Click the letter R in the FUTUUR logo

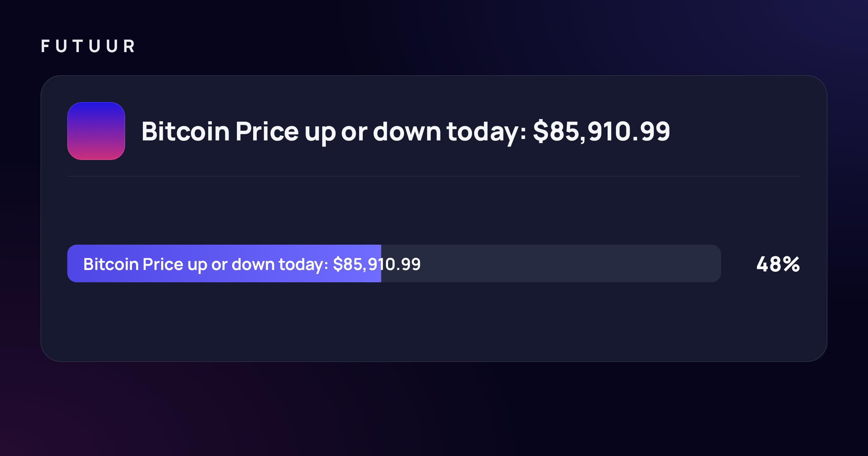pyautogui.click(x=129, y=46)
